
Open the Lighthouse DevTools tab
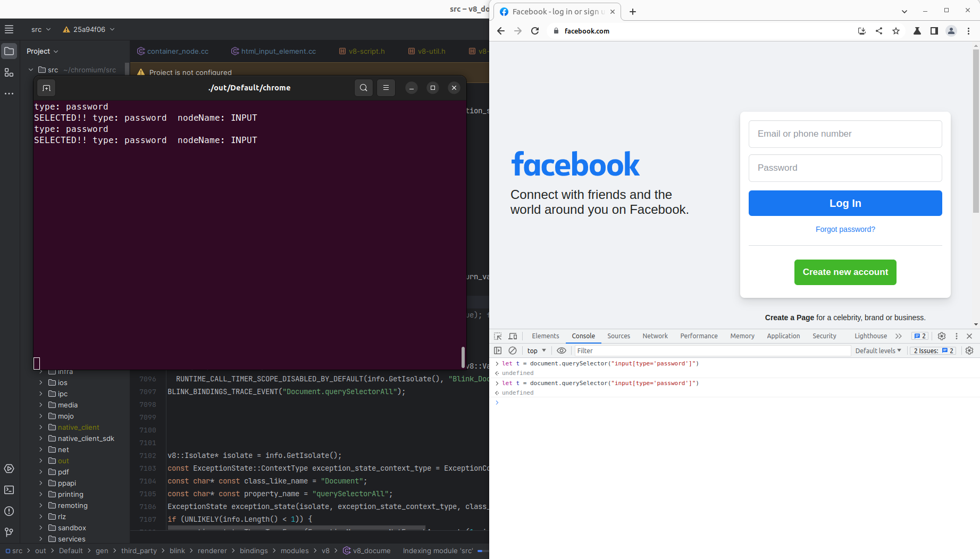point(871,336)
